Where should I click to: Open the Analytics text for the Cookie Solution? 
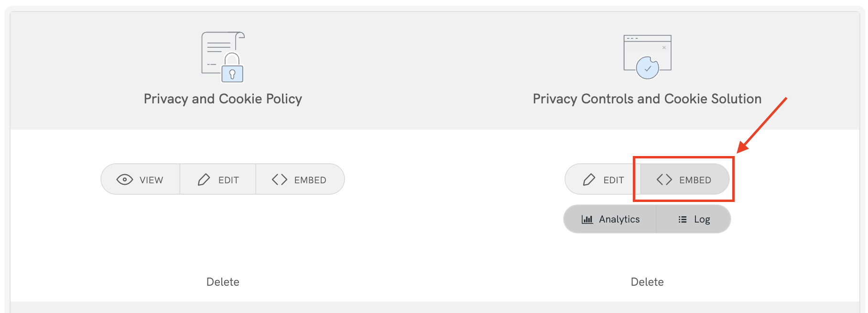[x=619, y=219]
